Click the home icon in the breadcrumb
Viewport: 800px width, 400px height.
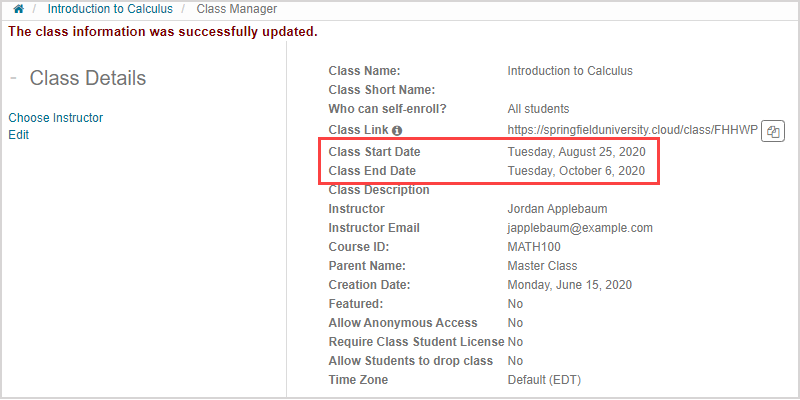(x=19, y=9)
